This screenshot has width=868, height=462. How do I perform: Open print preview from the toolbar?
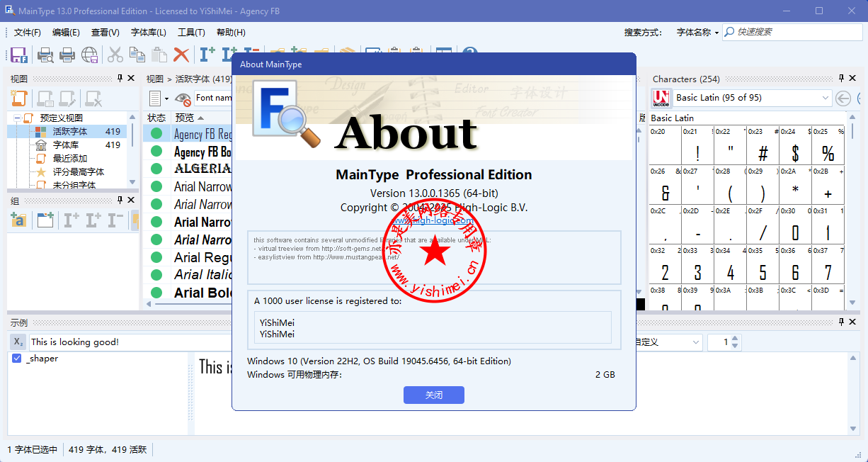tap(45, 55)
